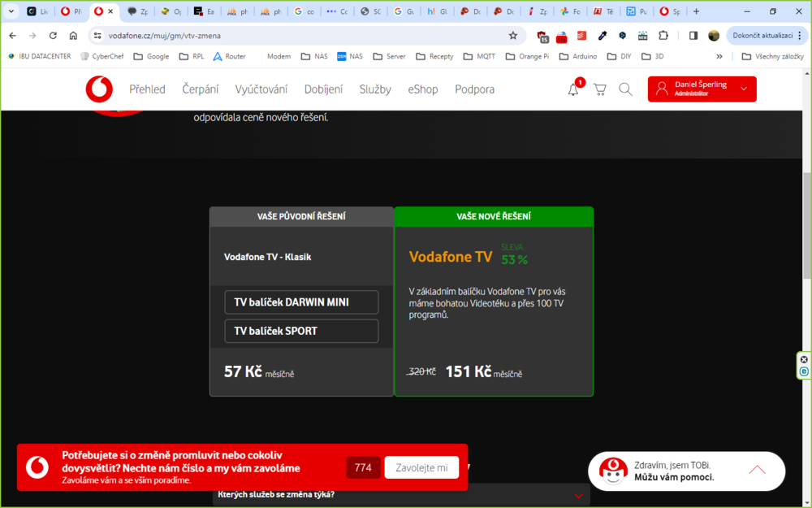Click the 'Vodafone TV - Klasik' text
Viewport: 812px width, 508px height.
pos(267,257)
